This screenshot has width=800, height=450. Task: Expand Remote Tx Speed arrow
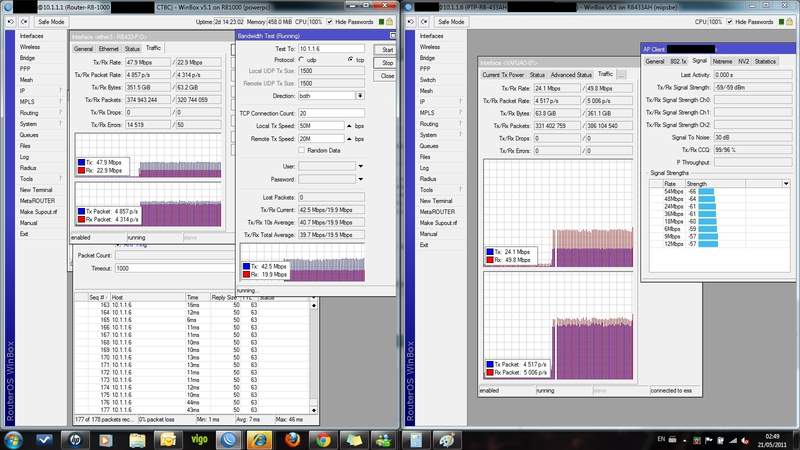pos(349,139)
